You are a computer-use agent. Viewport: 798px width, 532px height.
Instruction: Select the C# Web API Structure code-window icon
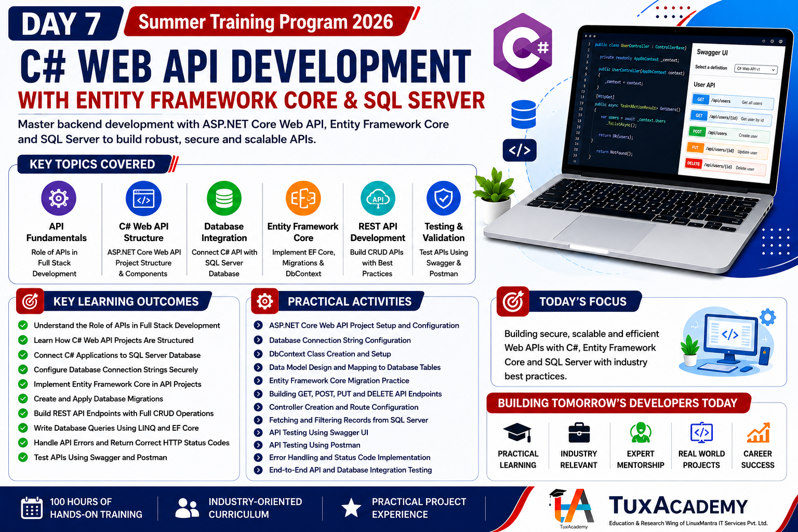(143, 198)
